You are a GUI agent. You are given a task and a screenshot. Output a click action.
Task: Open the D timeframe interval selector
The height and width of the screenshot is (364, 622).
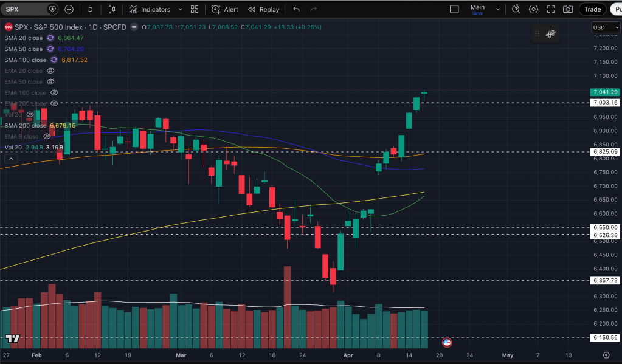coord(91,9)
